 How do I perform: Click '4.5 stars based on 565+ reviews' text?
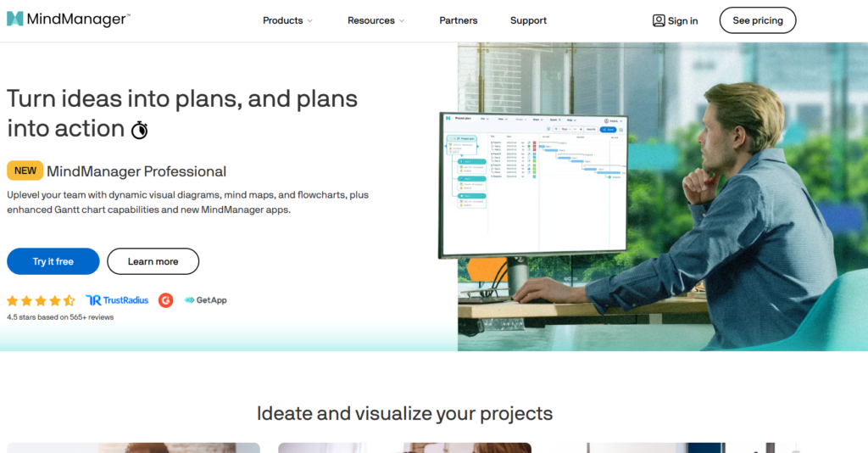pyautogui.click(x=60, y=317)
